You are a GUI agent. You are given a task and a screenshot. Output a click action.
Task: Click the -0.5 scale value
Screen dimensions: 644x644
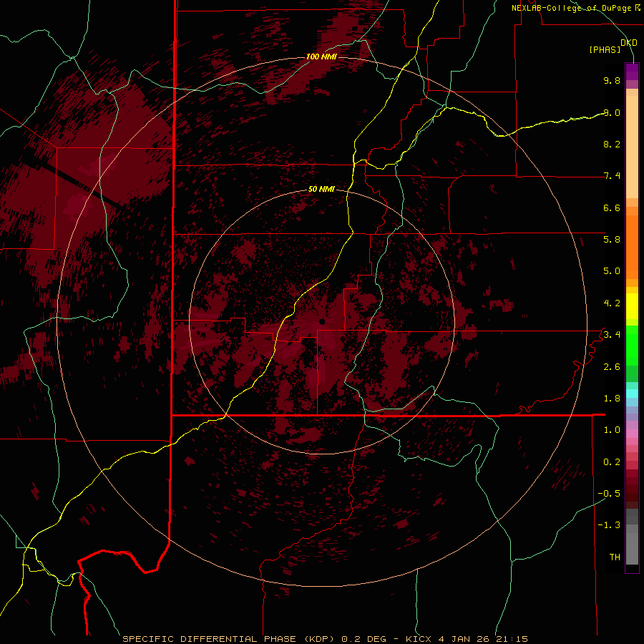click(610, 494)
